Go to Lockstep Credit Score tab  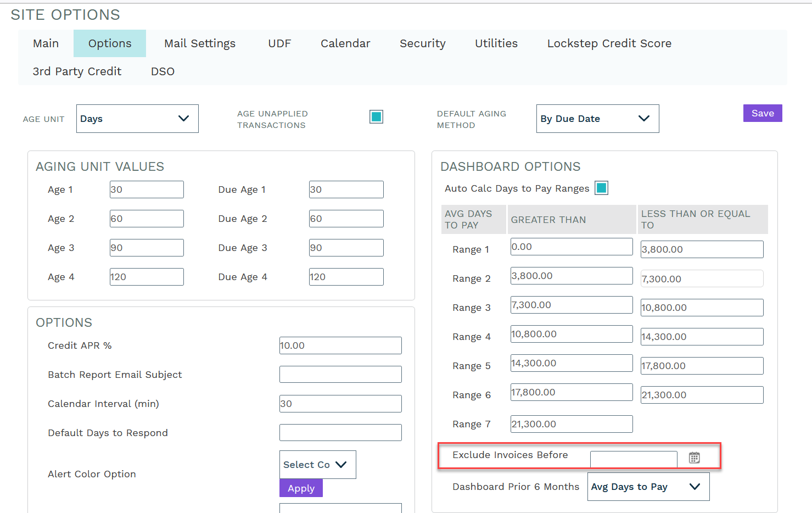tap(609, 43)
